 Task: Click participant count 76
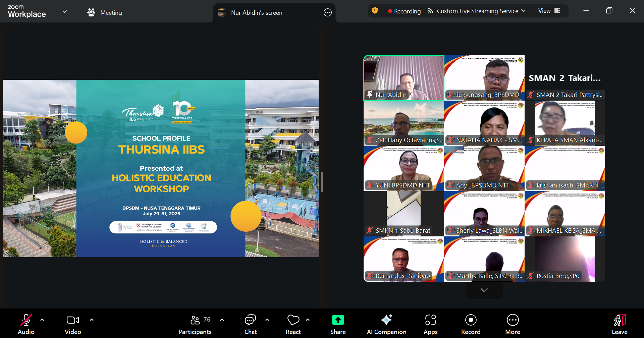pyautogui.click(x=207, y=320)
